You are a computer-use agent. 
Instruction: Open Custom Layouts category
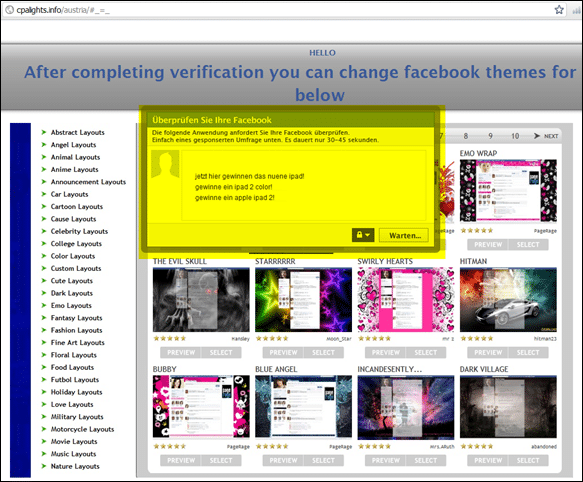[x=76, y=269]
